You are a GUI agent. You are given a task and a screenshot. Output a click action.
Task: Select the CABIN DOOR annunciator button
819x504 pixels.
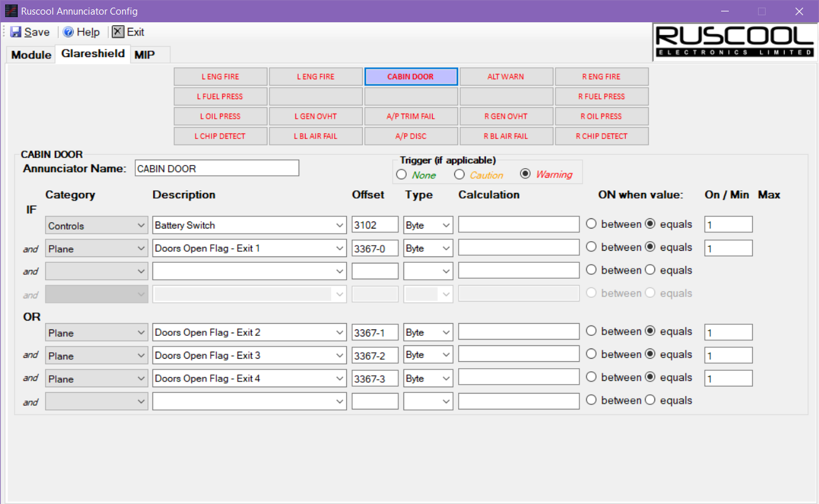pos(411,77)
